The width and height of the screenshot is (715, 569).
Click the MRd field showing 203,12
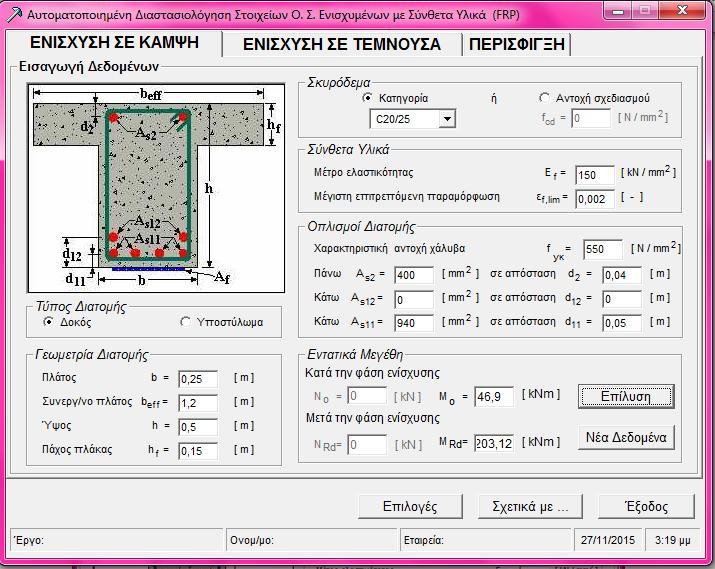click(494, 444)
